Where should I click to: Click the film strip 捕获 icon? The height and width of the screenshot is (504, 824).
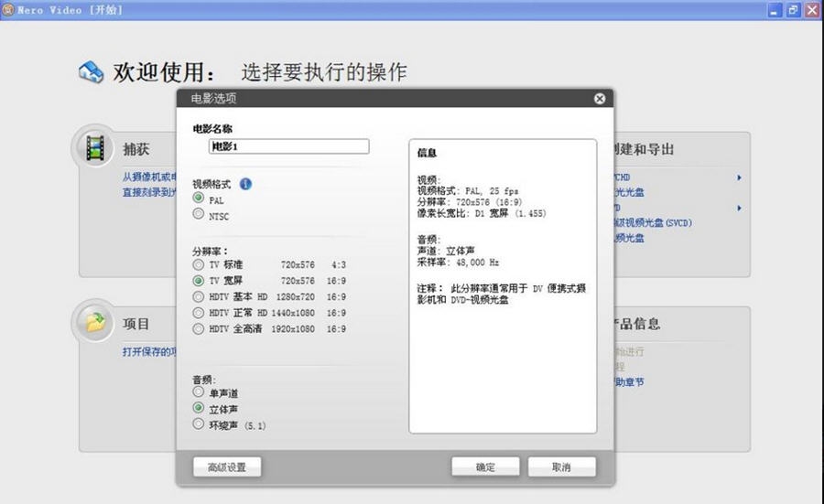(x=94, y=147)
